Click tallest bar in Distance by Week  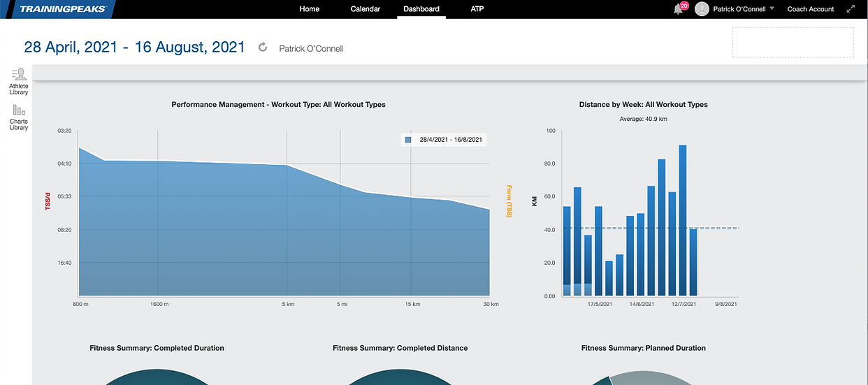[x=683, y=220]
